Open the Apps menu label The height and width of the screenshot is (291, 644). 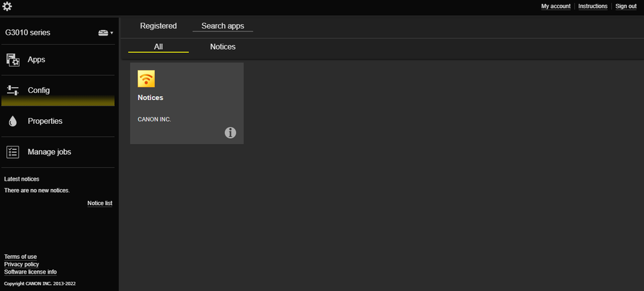pyautogui.click(x=37, y=59)
